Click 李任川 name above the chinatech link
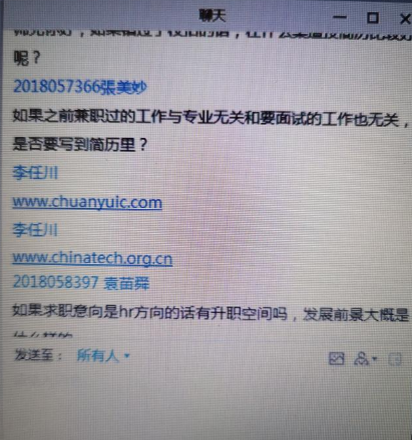 (x=35, y=230)
